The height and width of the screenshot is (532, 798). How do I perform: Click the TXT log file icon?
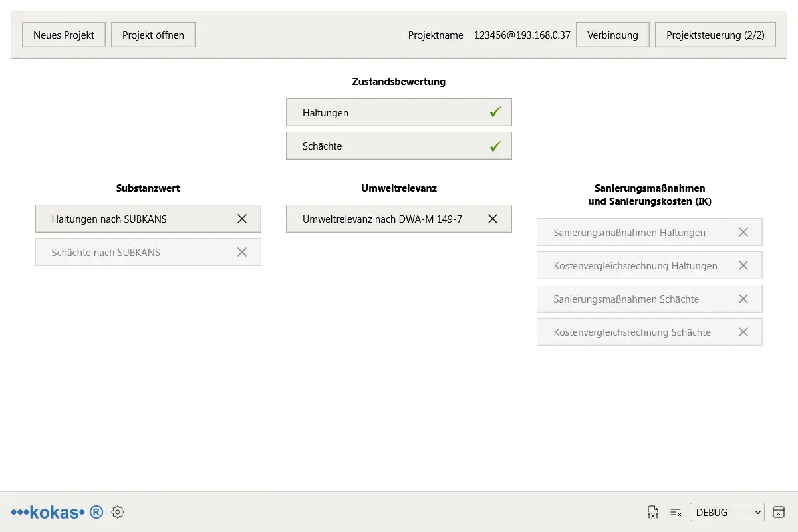click(x=653, y=512)
